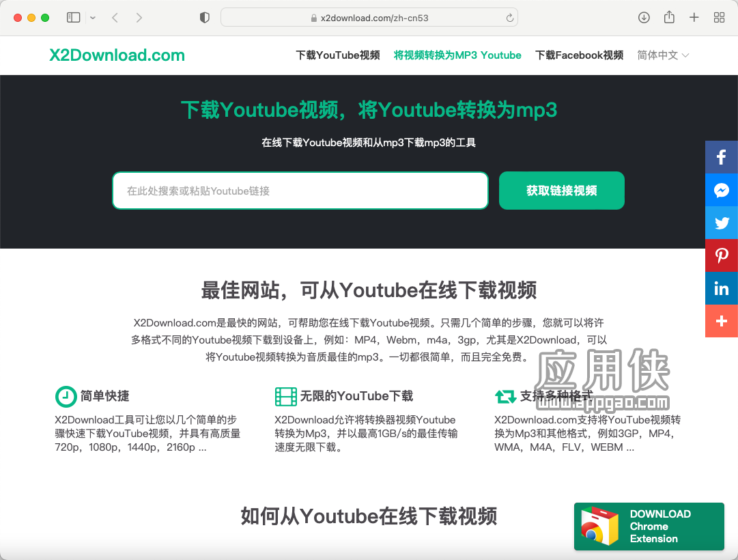Show Safari downloads list
Screen dimensions: 738x560
(x=644, y=18)
